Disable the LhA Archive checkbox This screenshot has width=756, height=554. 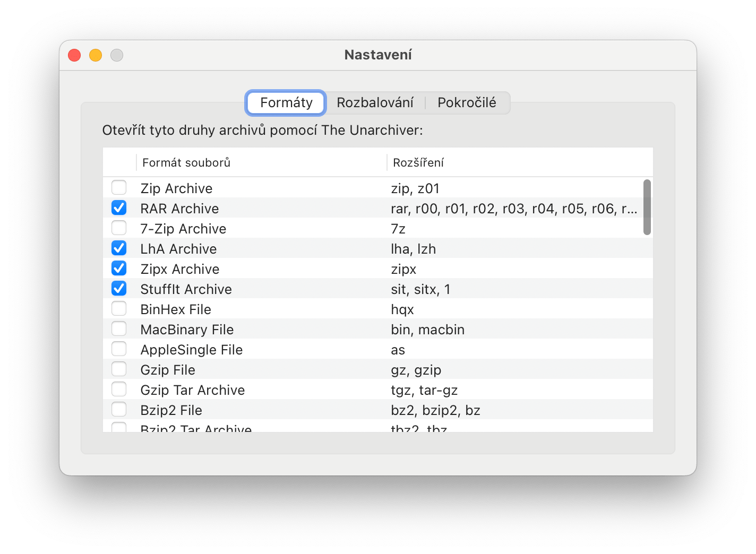[x=119, y=248]
